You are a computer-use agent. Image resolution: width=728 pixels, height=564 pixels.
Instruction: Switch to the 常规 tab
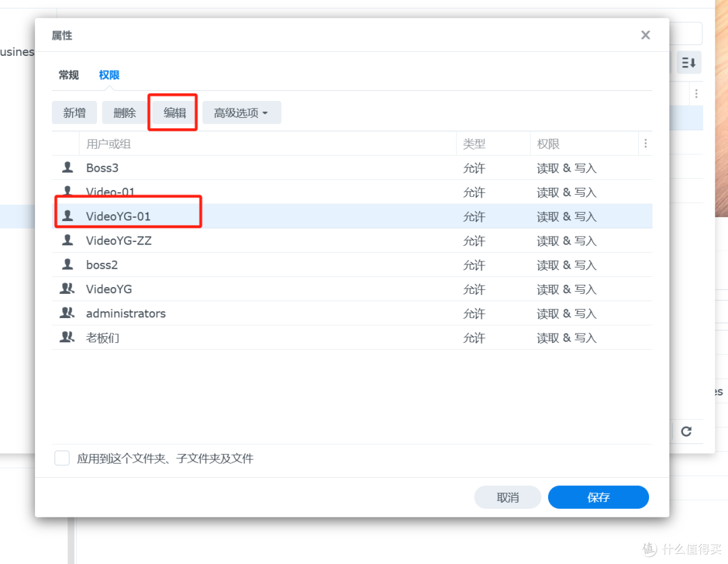[x=69, y=75]
